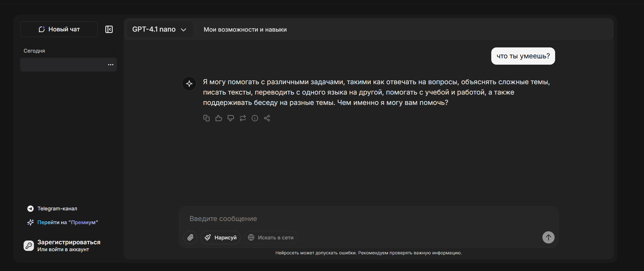Regenerate the assistant's response
Image resolution: width=644 pixels, height=271 pixels.
point(243,118)
